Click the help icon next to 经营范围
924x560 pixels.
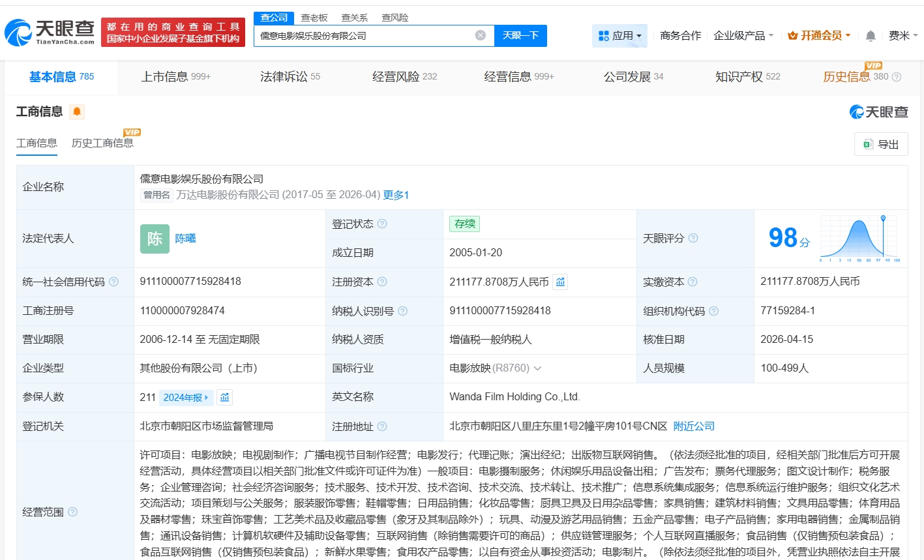click(72, 512)
